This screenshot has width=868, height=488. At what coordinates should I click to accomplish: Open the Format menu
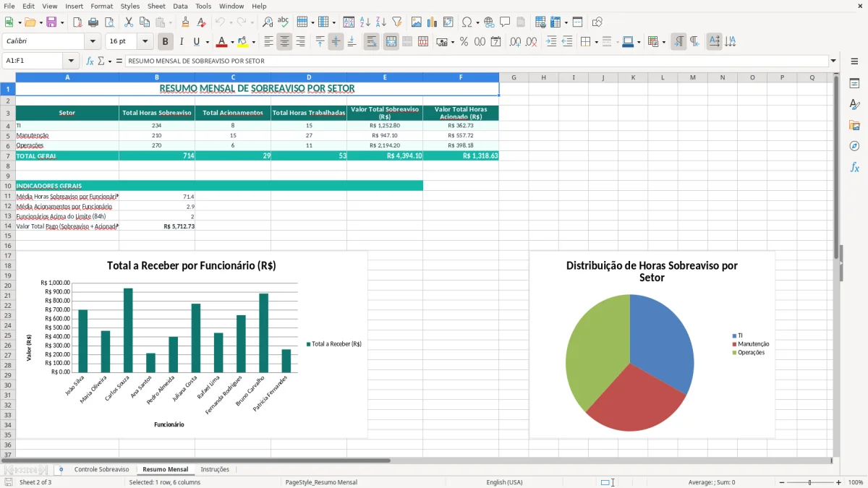point(101,6)
